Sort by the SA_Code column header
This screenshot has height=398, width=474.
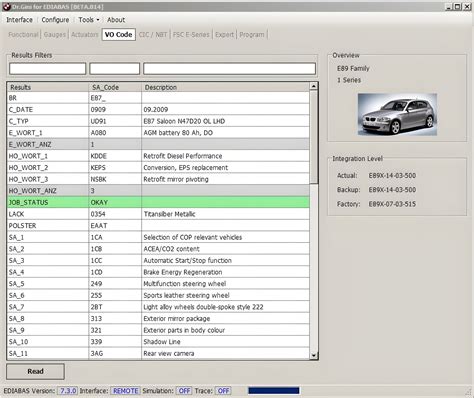point(115,87)
